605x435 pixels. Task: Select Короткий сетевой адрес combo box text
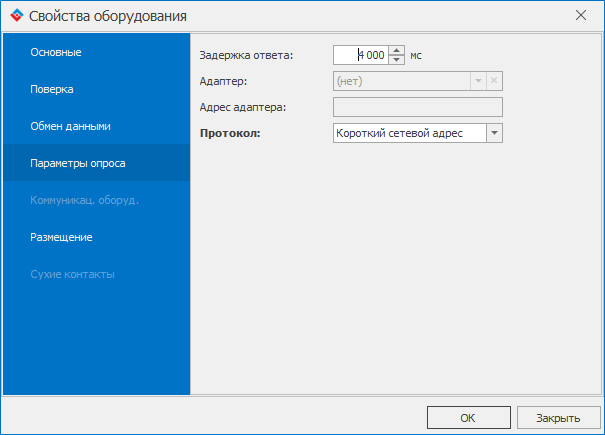click(399, 133)
